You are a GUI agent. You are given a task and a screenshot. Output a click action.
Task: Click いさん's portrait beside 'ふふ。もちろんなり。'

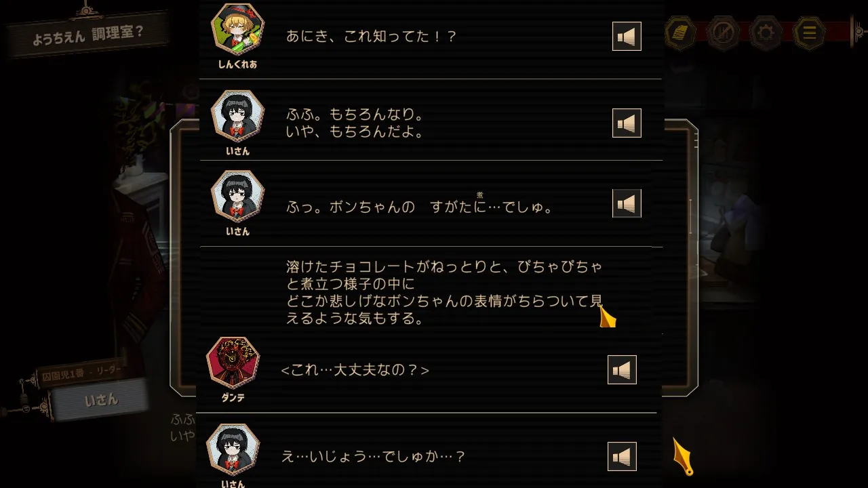[237, 115]
